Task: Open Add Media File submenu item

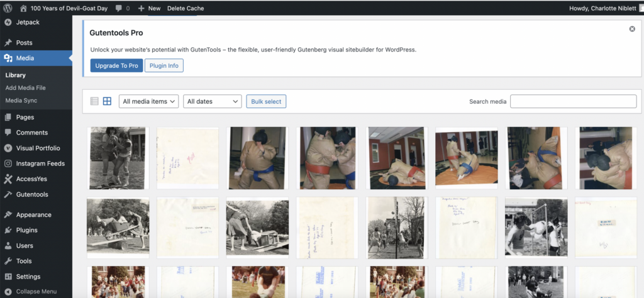Action: tap(25, 88)
